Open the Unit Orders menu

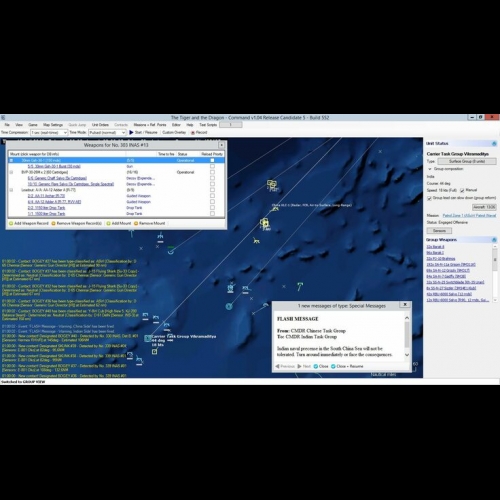pyautogui.click(x=100, y=125)
